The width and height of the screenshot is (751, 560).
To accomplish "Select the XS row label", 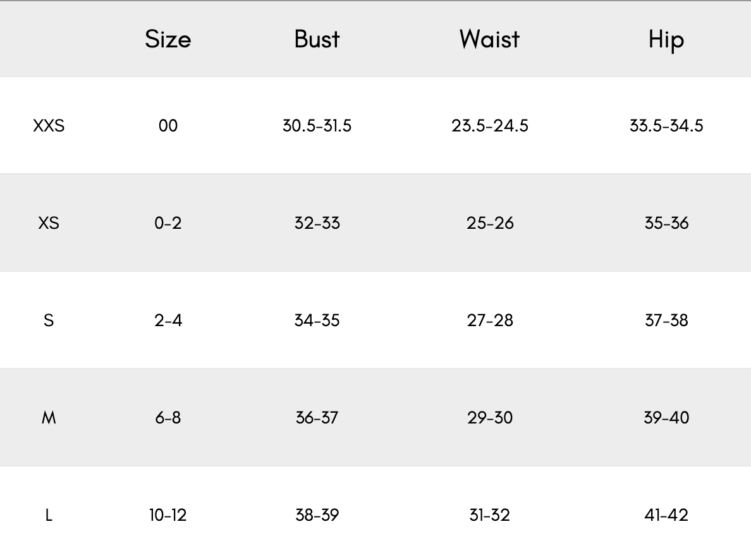I will [x=49, y=223].
